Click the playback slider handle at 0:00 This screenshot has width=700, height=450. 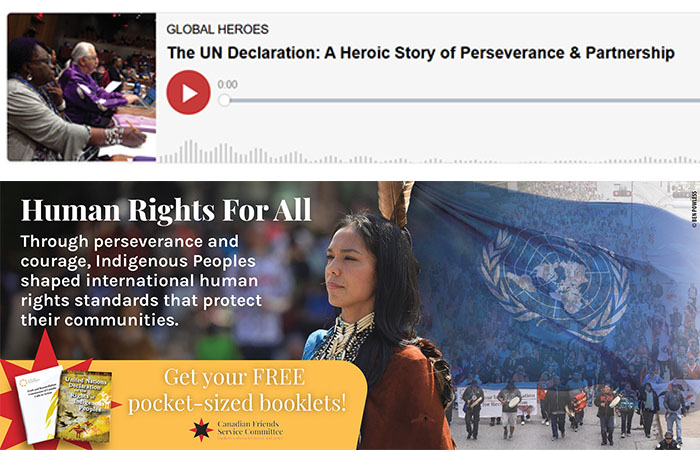pos(225,100)
